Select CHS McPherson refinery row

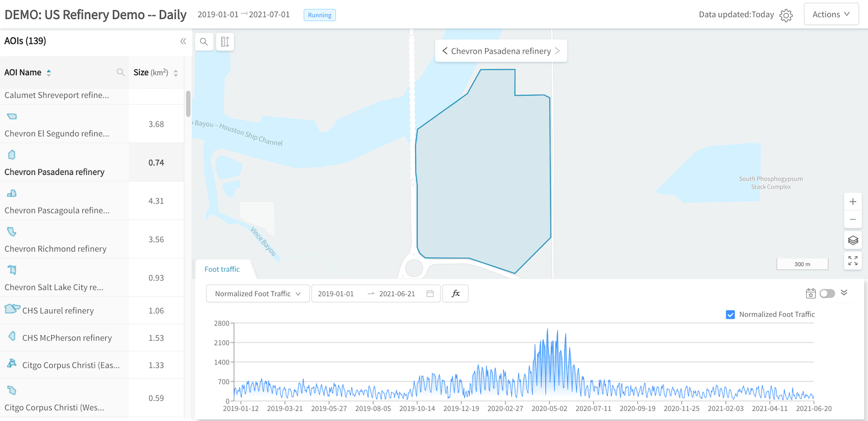[92, 337]
